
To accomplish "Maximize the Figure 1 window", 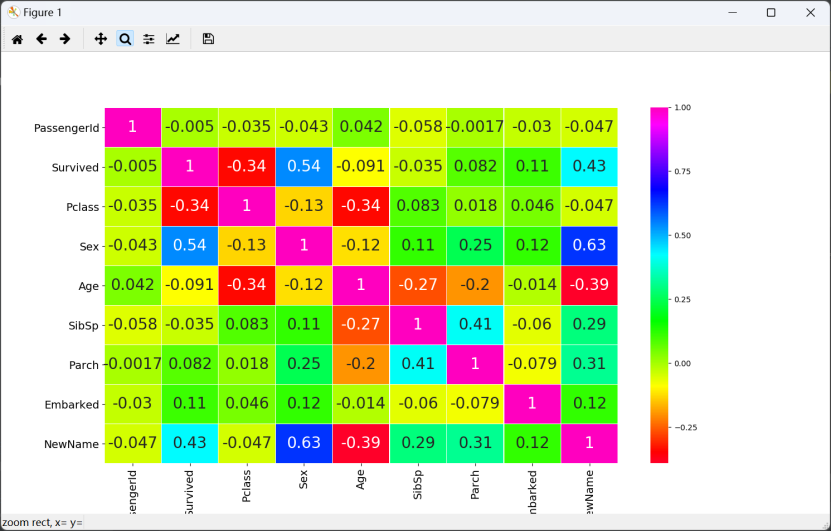I will 771,12.
